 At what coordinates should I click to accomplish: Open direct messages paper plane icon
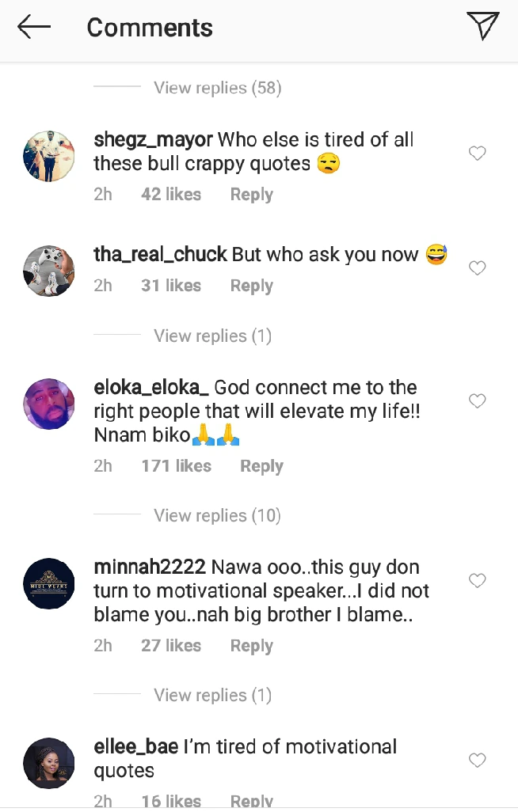pyautogui.click(x=483, y=26)
